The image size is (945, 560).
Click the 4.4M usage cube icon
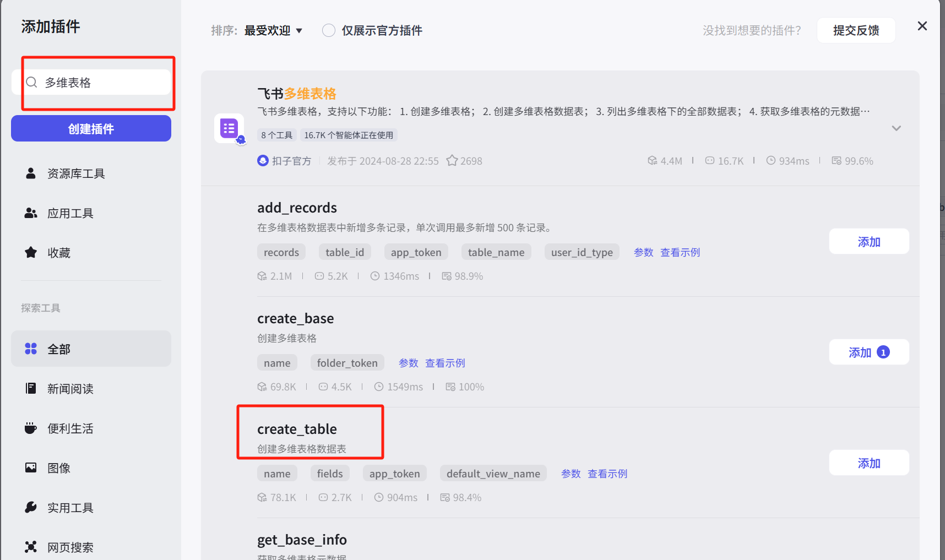point(653,161)
